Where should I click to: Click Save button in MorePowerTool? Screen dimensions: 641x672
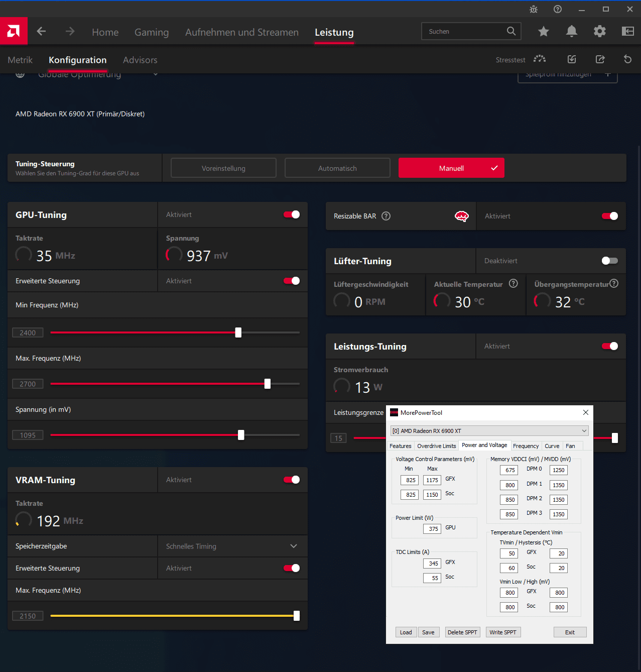coord(428,632)
